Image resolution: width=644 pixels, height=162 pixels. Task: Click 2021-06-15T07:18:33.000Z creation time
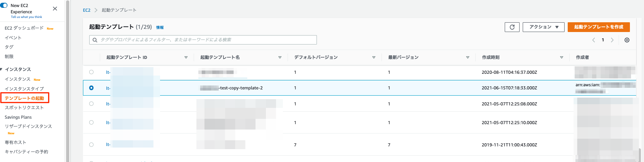click(x=509, y=88)
